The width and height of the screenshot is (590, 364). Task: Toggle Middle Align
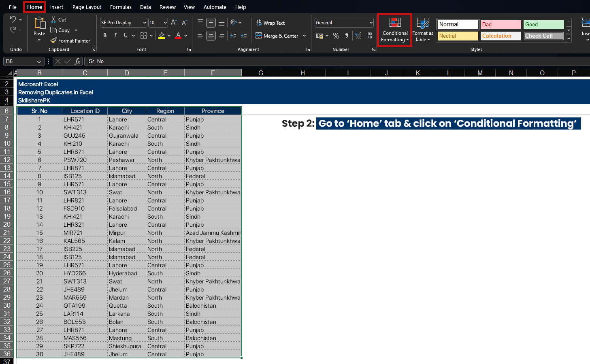point(211,23)
